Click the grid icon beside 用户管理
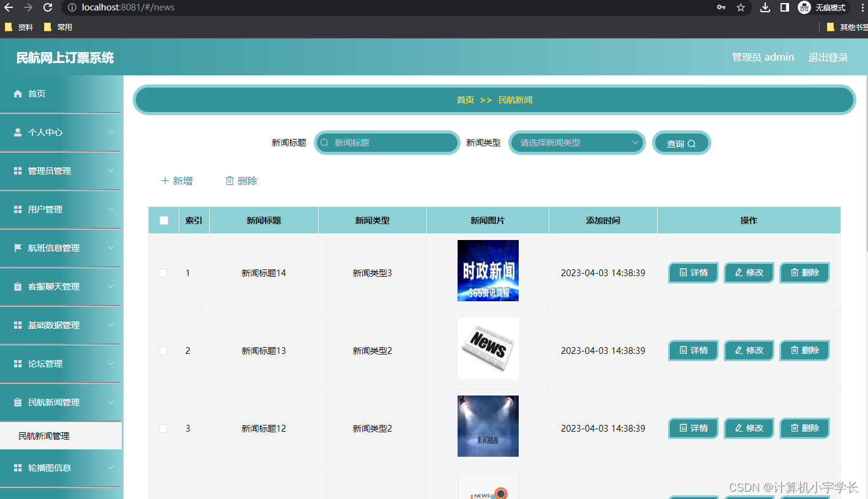This screenshot has width=868, height=499. click(18, 209)
